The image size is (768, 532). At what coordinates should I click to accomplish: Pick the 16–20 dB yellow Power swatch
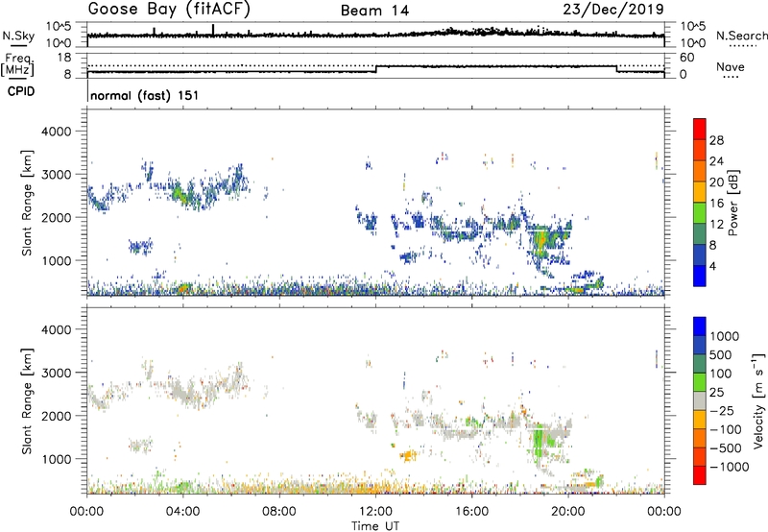(700, 191)
